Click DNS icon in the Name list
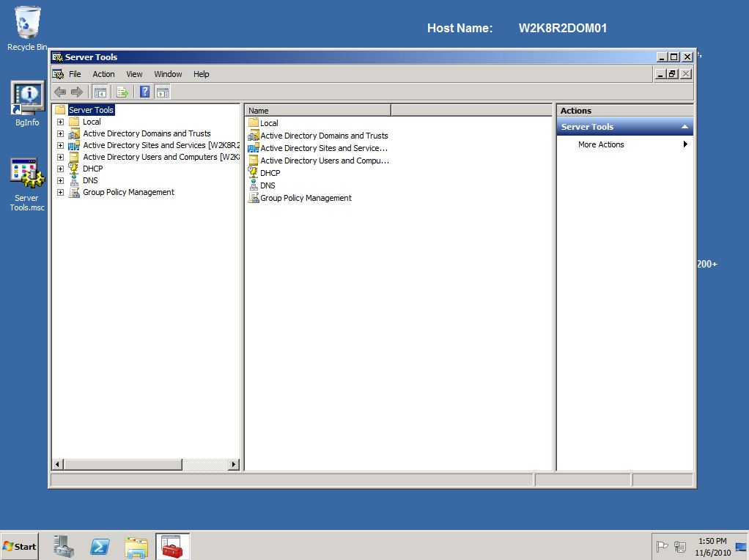749x560 pixels. point(253,185)
